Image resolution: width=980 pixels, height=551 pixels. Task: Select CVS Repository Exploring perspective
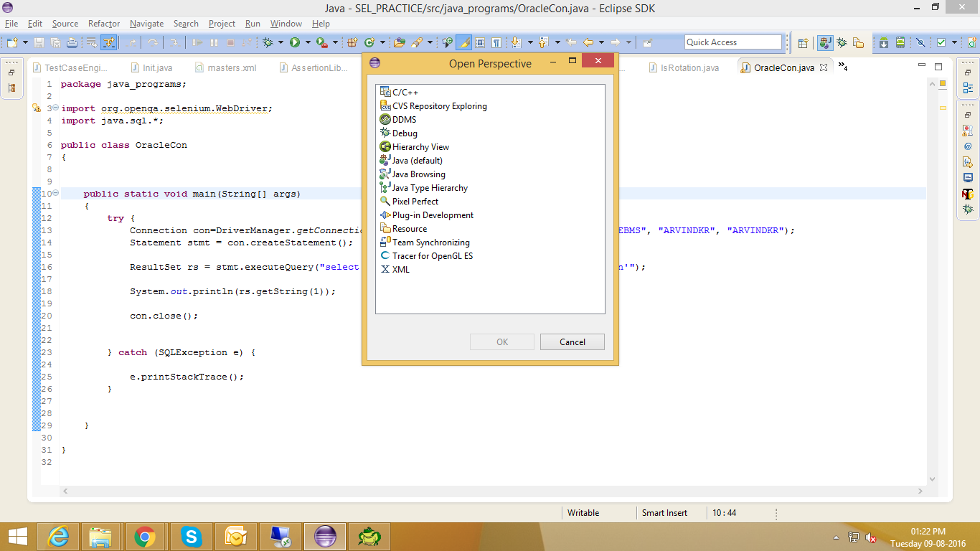coord(433,106)
